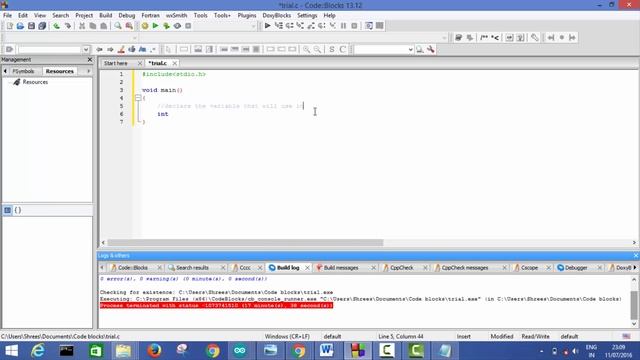Screen dimensions: 640x360
Task: Jump forward with the right arrow icon
Action: click(x=110, y=49)
